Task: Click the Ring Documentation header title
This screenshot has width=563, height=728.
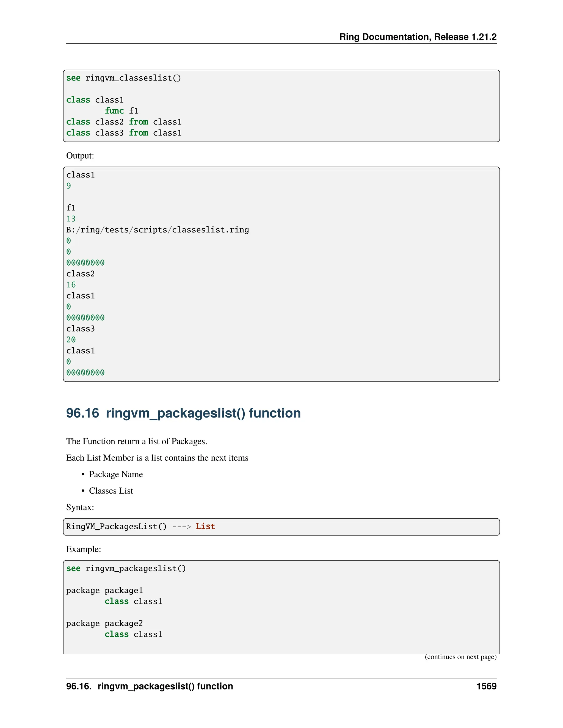Action: point(418,37)
